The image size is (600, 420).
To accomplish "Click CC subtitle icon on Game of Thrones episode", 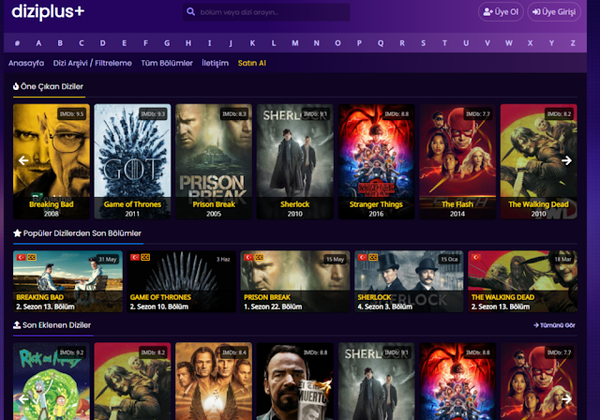I will (x=145, y=257).
